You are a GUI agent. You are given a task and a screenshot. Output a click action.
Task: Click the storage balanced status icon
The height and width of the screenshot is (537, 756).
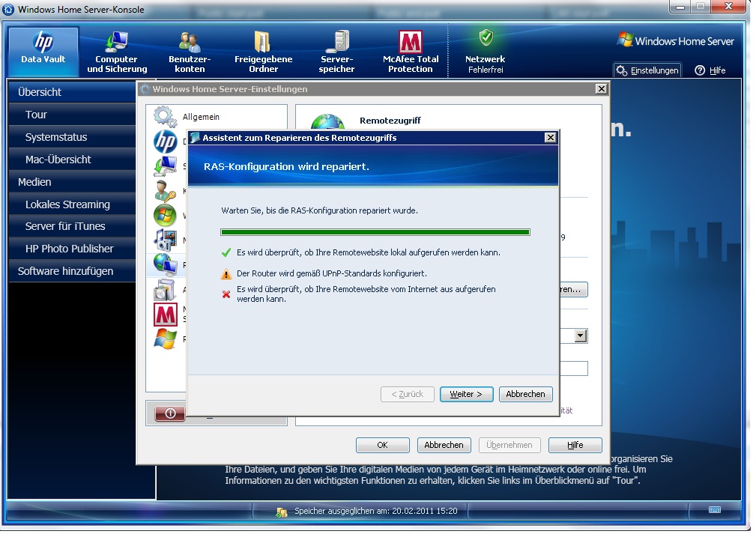282,512
